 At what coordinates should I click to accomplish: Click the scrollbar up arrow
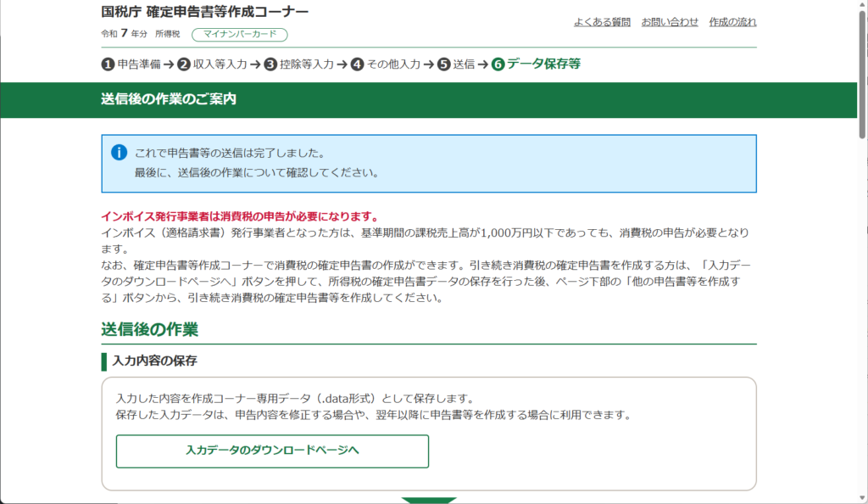point(862,5)
